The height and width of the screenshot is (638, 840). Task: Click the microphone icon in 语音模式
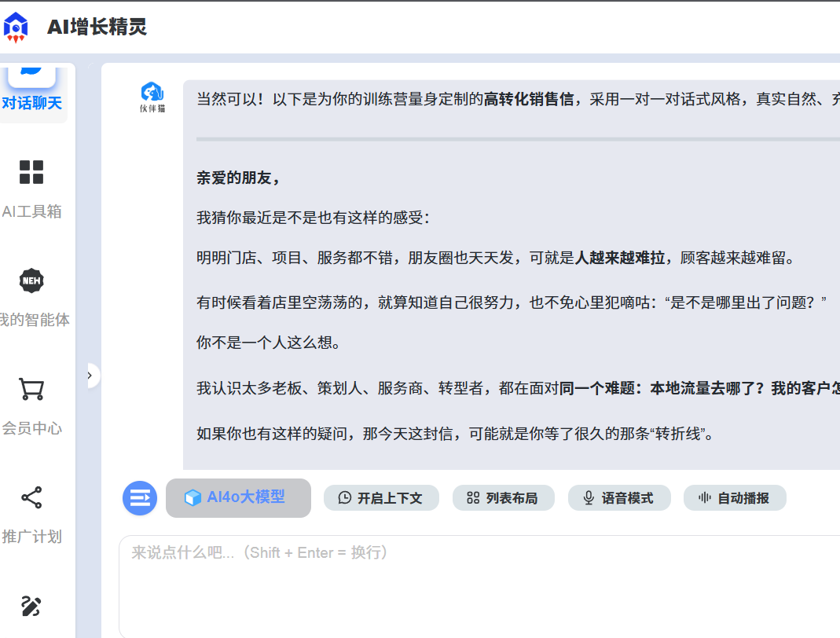click(589, 498)
